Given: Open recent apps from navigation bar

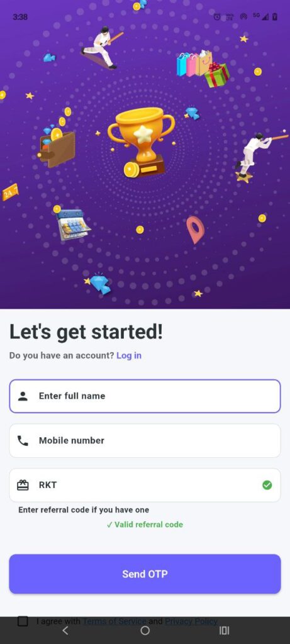Looking at the screenshot, I should [225, 631].
